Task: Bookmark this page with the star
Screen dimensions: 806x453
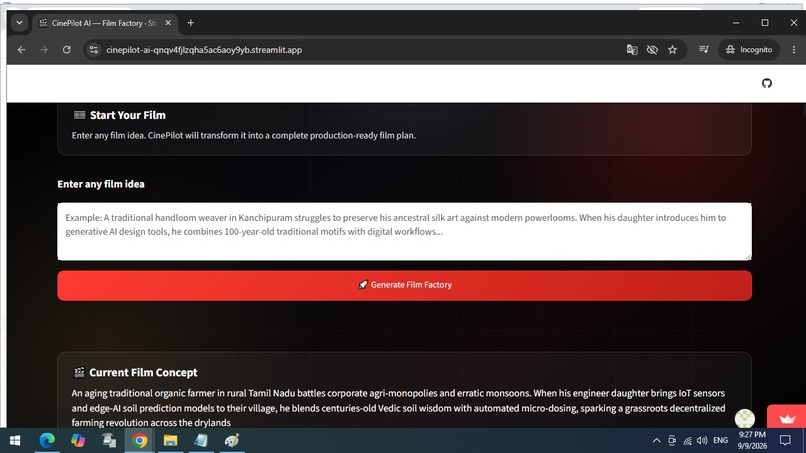Action: point(672,50)
